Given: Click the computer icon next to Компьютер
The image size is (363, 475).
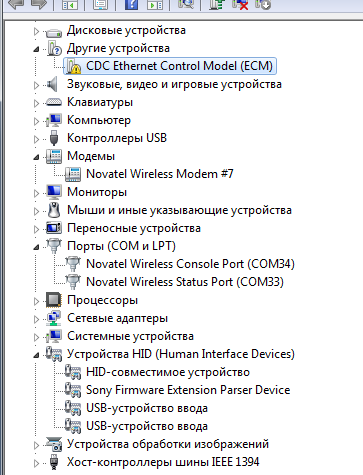Looking at the screenshot, I should 54,120.
